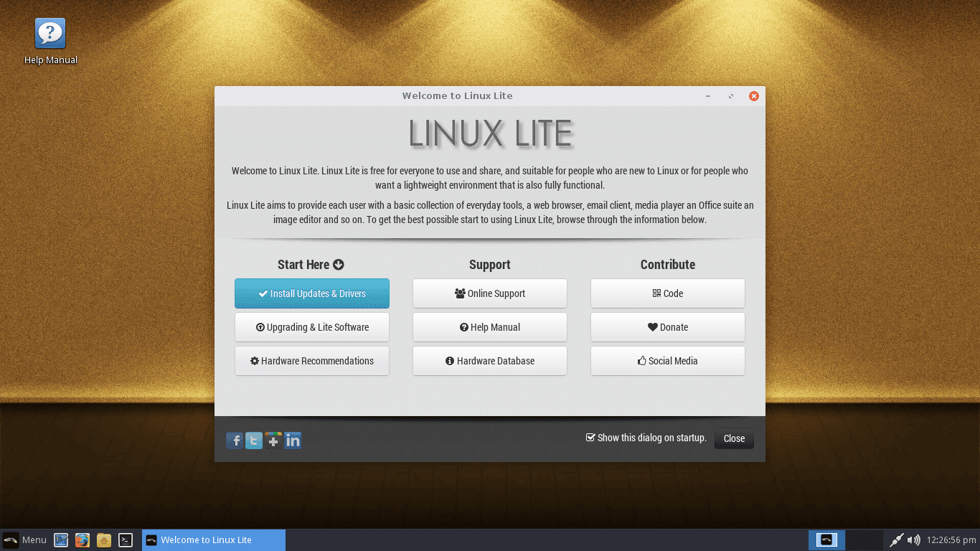Click the red window close button
The width and height of the screenshot is (980, 551).
pyautogui.click(x=754, y=96)
